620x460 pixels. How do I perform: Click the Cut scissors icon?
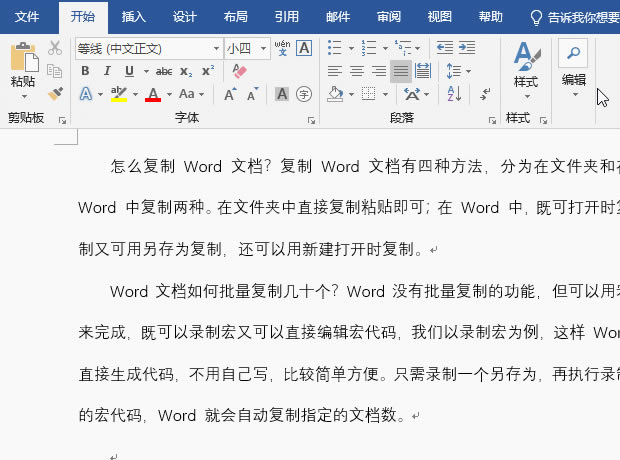55,49
